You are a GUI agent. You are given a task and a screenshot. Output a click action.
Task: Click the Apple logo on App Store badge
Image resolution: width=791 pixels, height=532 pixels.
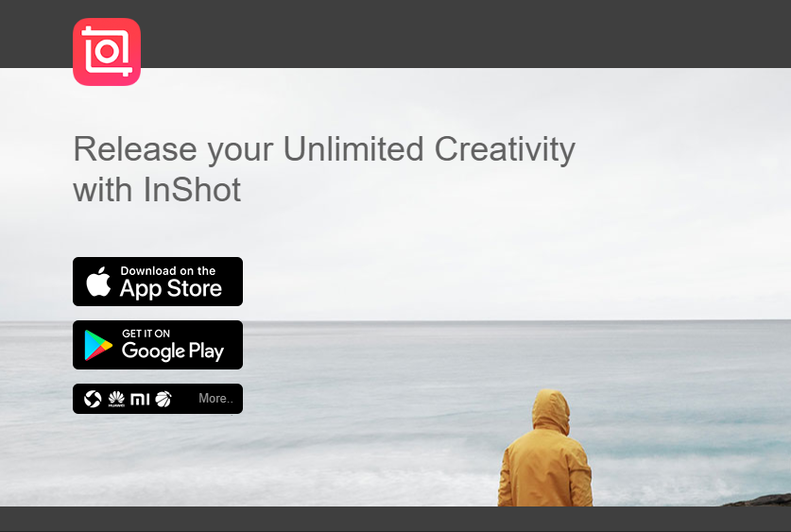(x=99, y=282)
